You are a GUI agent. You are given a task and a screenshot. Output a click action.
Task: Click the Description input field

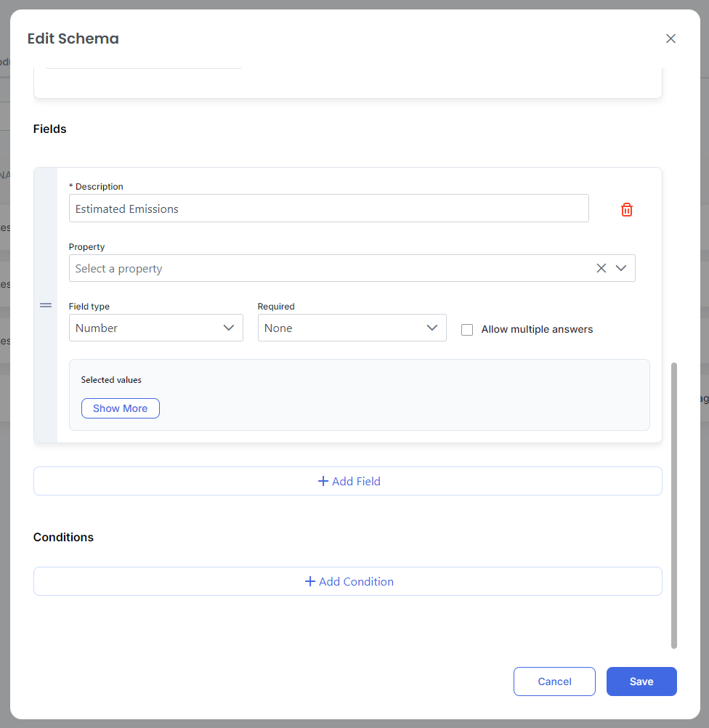329,209
